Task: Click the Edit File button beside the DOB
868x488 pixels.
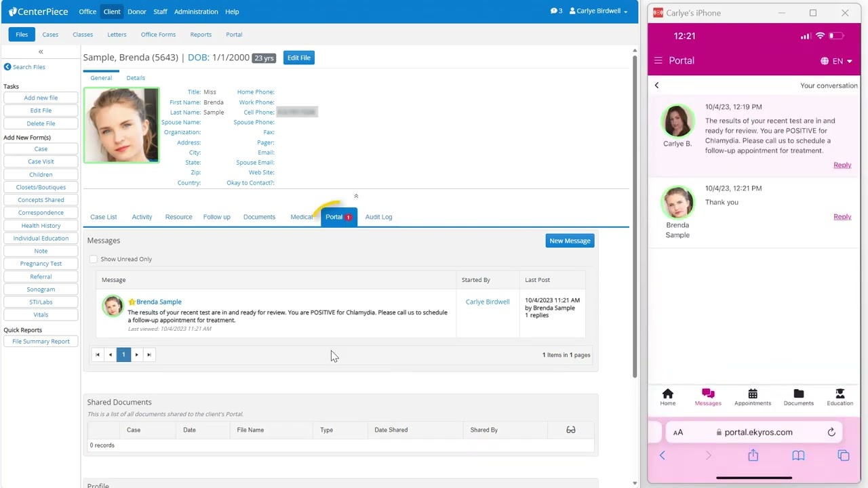Action: (299, 58)
